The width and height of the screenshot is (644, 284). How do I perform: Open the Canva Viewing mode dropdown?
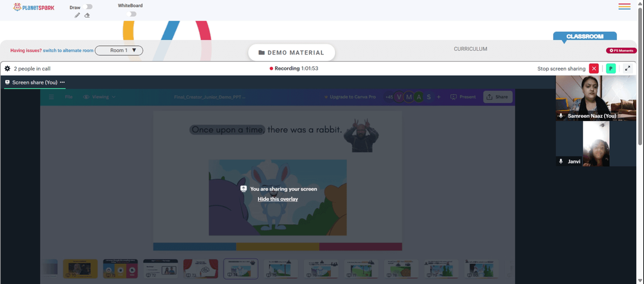99,97
